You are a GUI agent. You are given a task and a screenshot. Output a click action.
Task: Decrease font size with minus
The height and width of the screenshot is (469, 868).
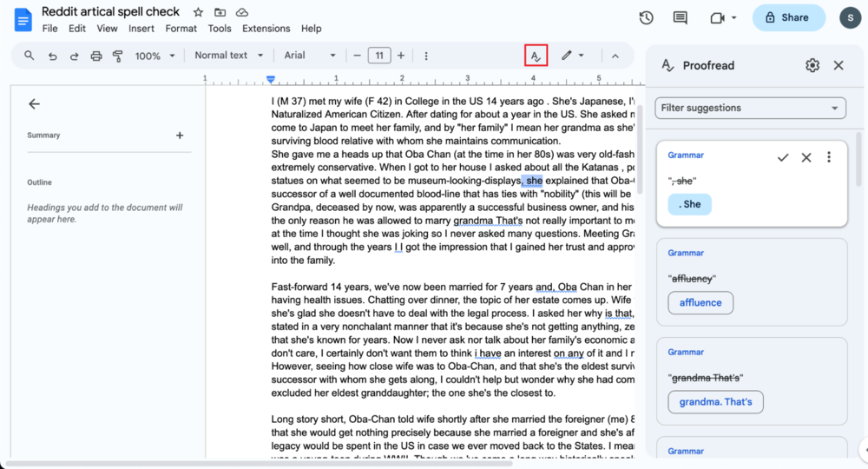coord(357,56)
